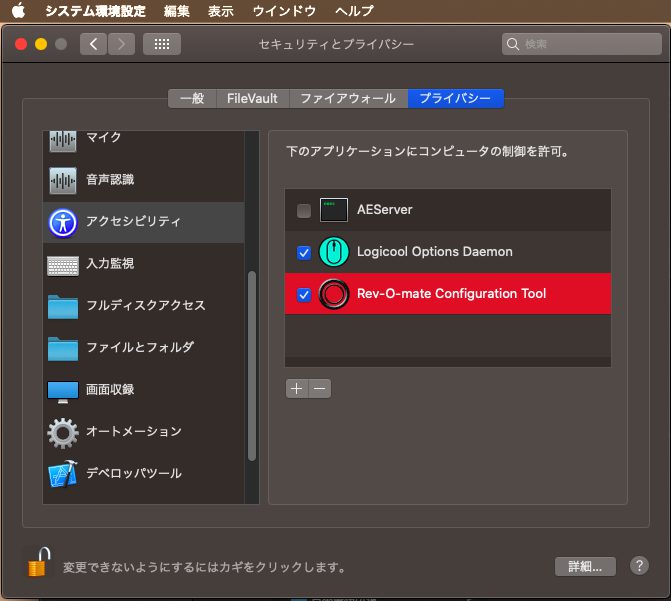Open the オートメーション gear icon

click(63, 432)
